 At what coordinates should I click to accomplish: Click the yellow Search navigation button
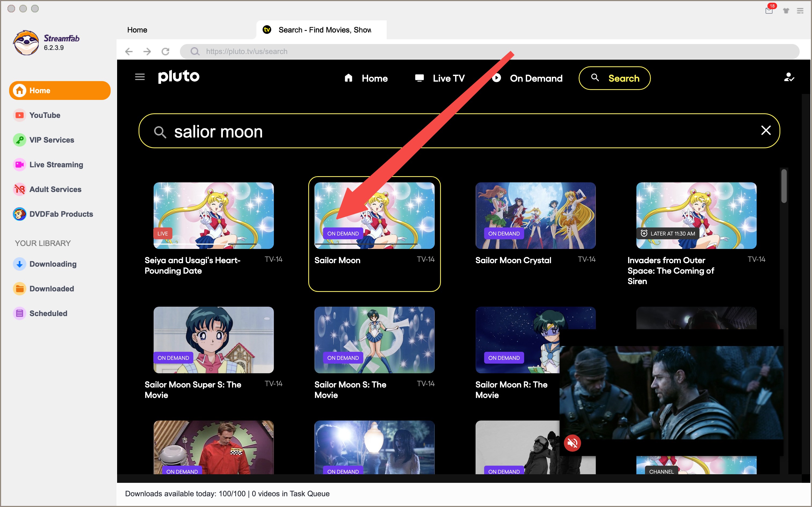[x=615, y=78]
